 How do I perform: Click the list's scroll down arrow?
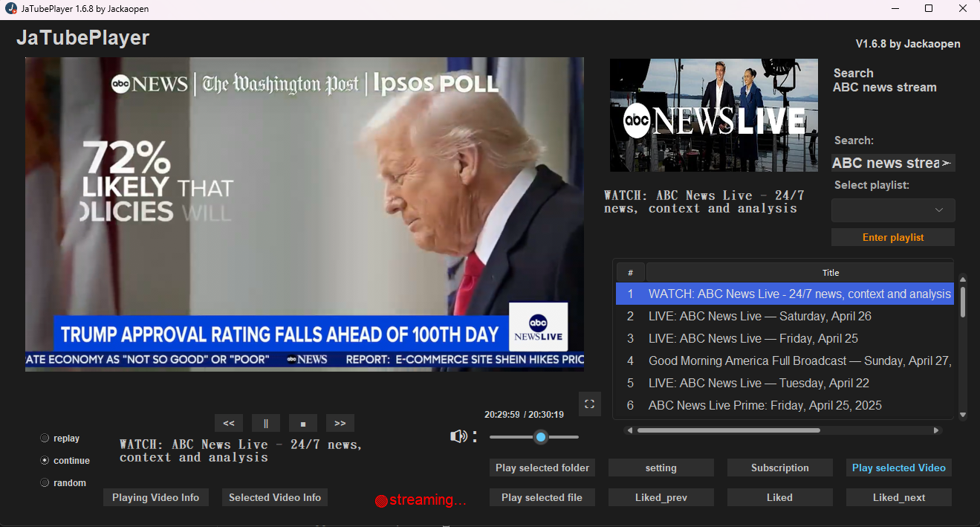click(x=963, y=415)
